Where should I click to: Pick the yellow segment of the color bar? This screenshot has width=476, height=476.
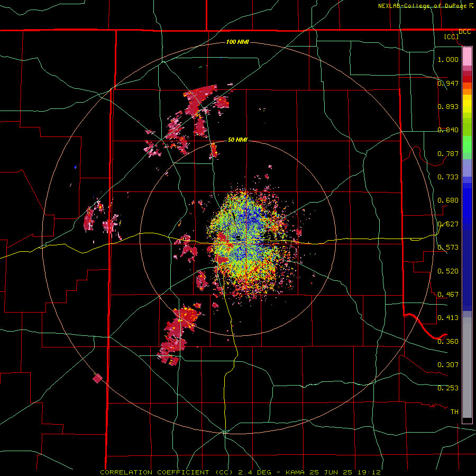point(467,103)
